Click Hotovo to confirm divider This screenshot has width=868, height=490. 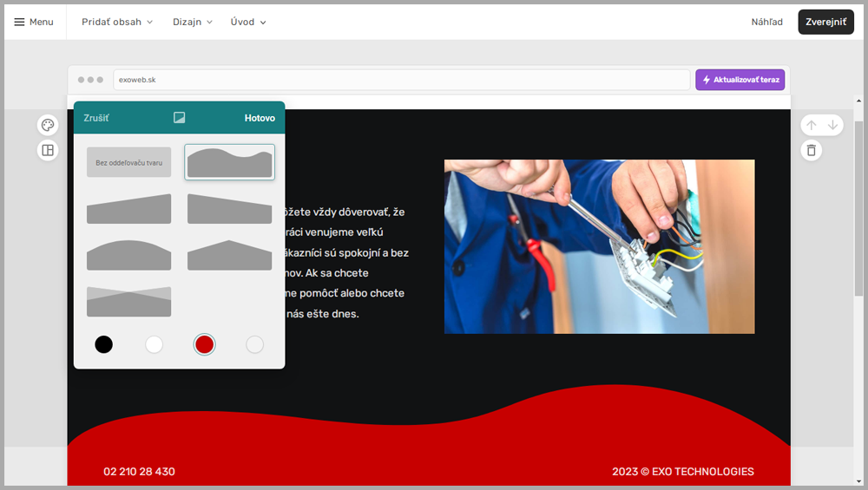tap(260, 118)
